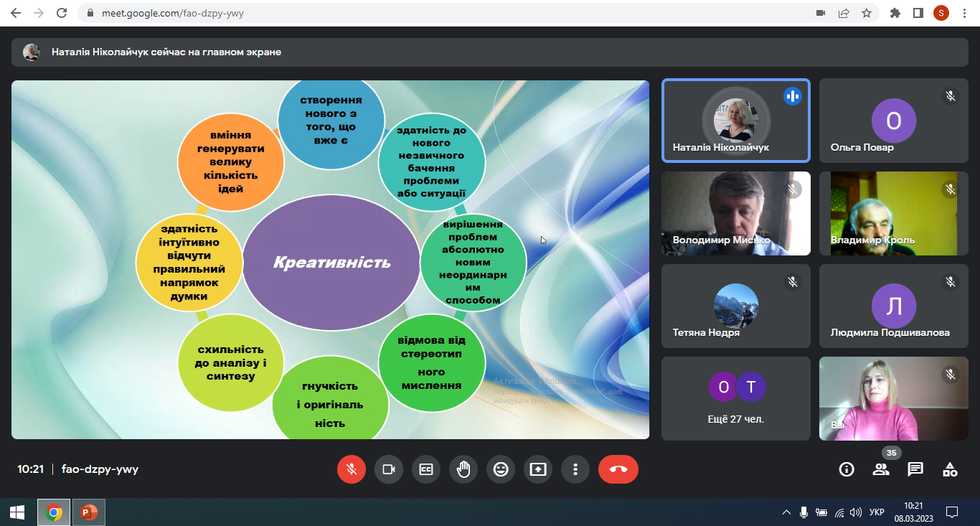
Task: Turn on closed captions
Action: pyautogui.click(x=426, y=469)
